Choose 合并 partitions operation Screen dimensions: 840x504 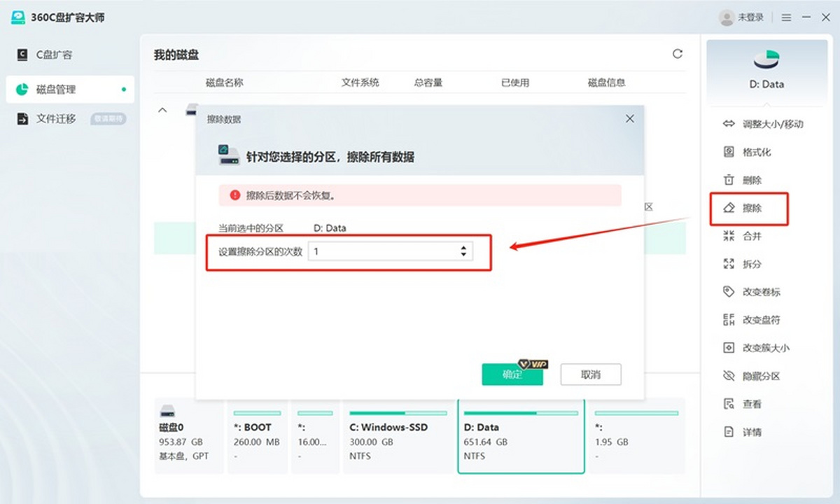[x=742, y=236]
